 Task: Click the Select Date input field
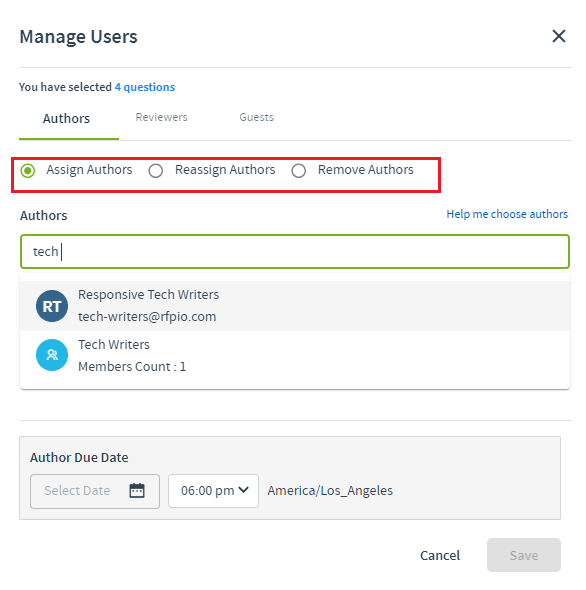[x=95, y=491]
